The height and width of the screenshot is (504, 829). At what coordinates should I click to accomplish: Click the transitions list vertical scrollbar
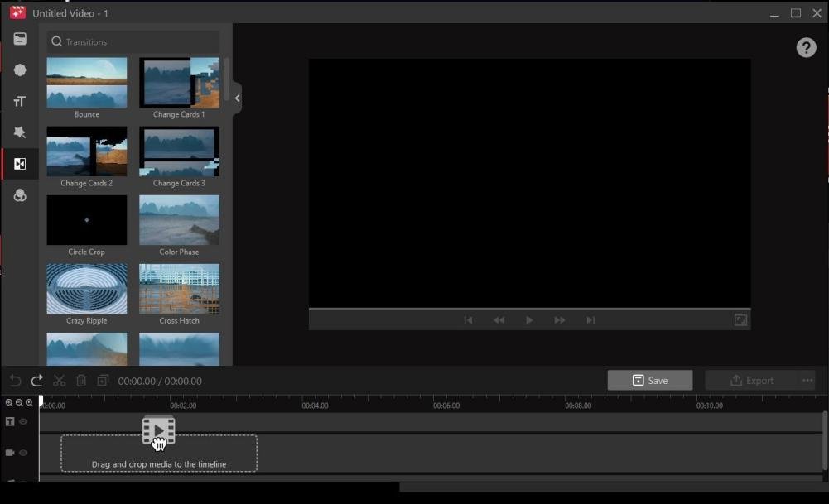pyautogui.click(x=227, y=79)
